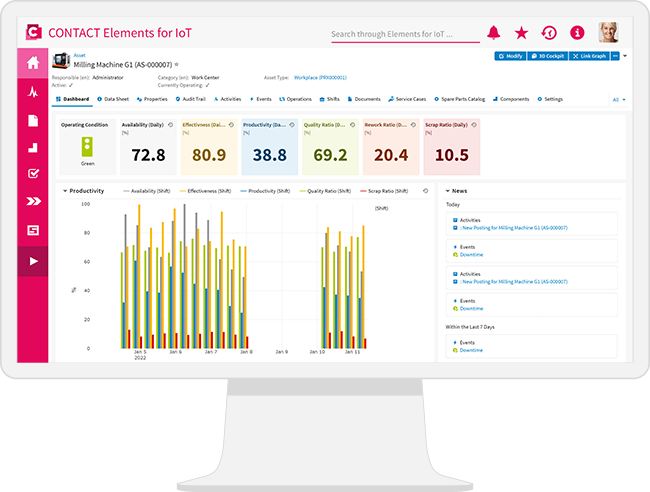Open the S-shaped icon in sidebar
This screenshot has height=492, width=650.
pyautogui.click(x=33, y=230)
